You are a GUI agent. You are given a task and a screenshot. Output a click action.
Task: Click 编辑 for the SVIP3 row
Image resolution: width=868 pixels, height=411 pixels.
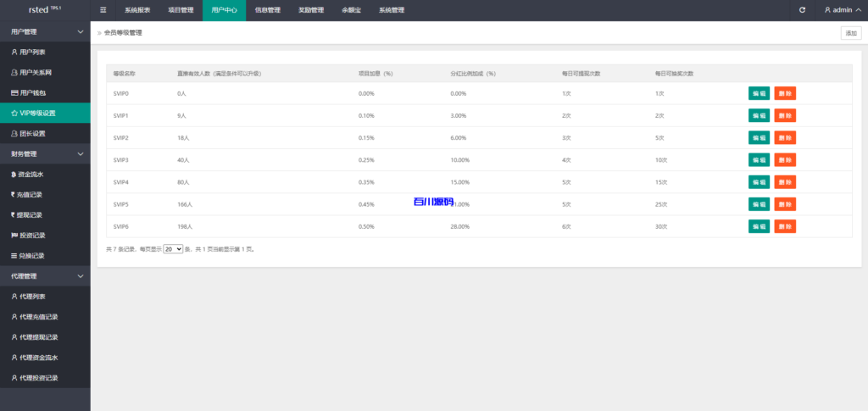[759, 160]
